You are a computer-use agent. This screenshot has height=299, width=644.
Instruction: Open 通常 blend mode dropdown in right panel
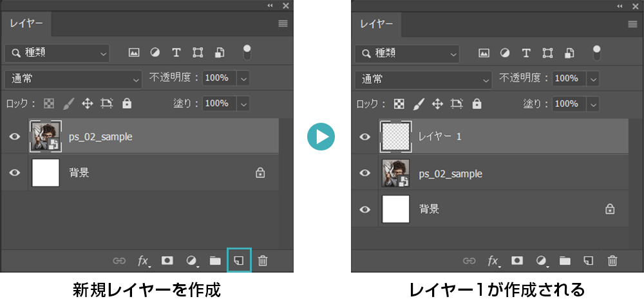pyautogui.click(x=424, y=78)
